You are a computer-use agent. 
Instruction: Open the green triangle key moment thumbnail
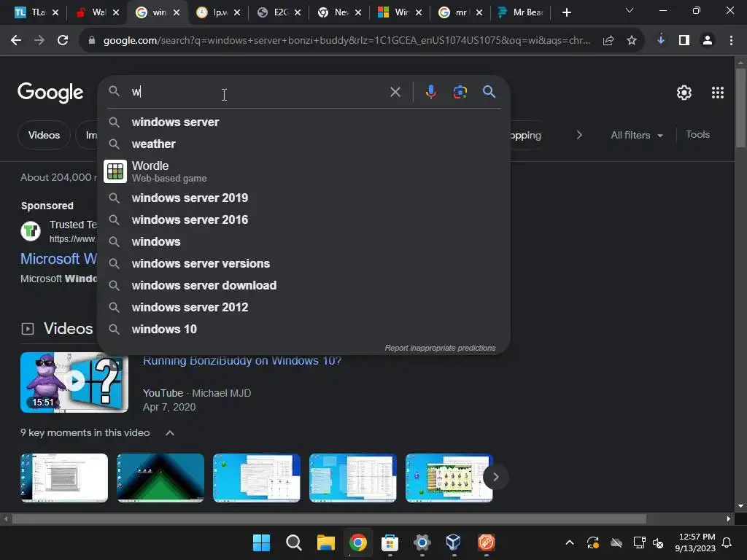160,478
